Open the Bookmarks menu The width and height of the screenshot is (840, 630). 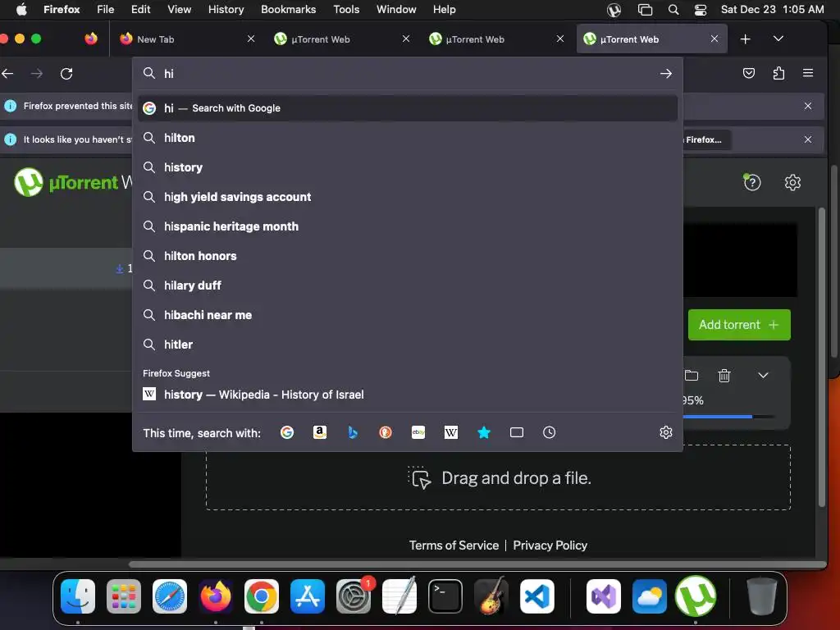tap(288, 10)
